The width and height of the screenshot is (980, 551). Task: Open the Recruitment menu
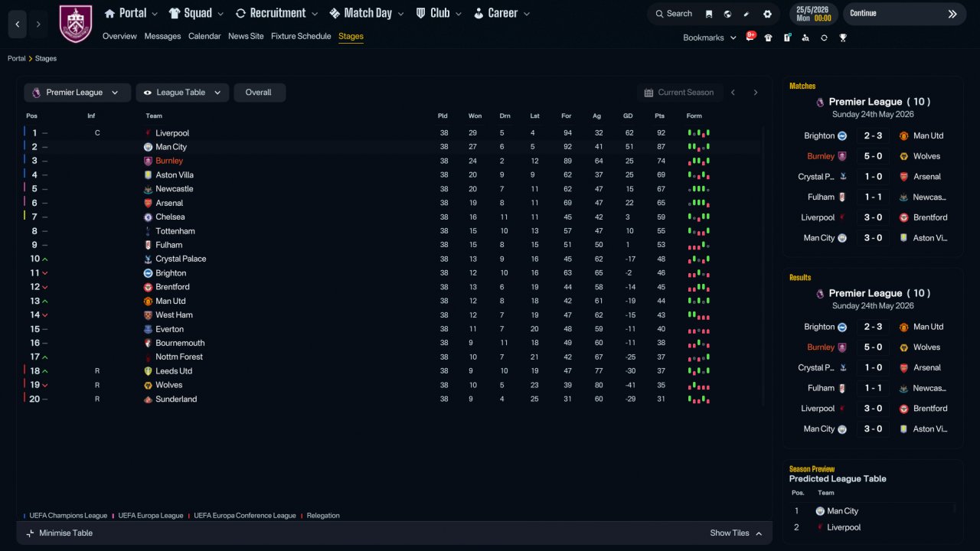coord(276,13)
